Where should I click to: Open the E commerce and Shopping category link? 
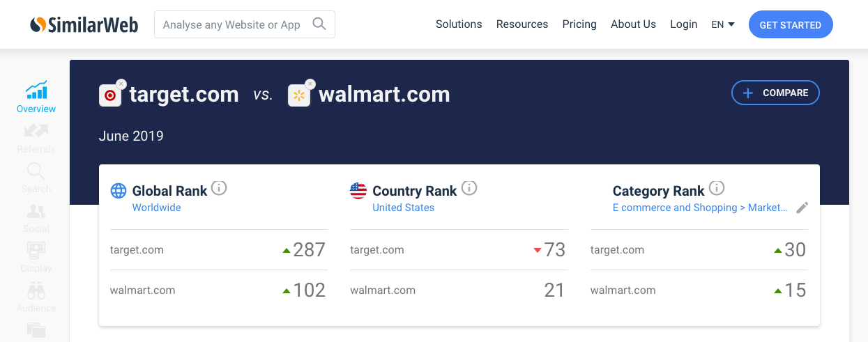pyautogui.click(x=700, y=208)
